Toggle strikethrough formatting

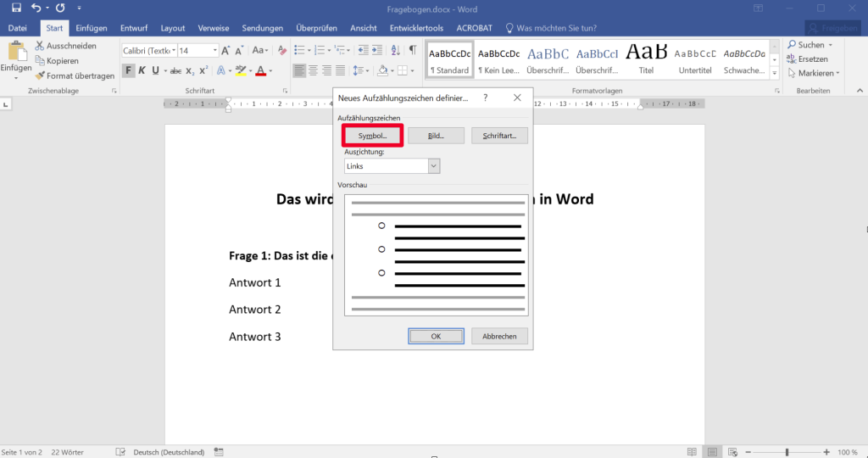(175, 70)
